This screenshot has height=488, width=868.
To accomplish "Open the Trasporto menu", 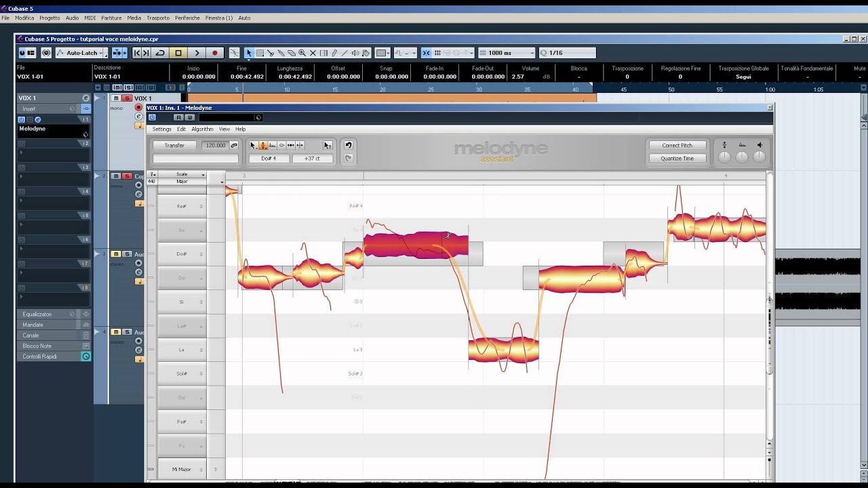I will (x=158, y=18).
